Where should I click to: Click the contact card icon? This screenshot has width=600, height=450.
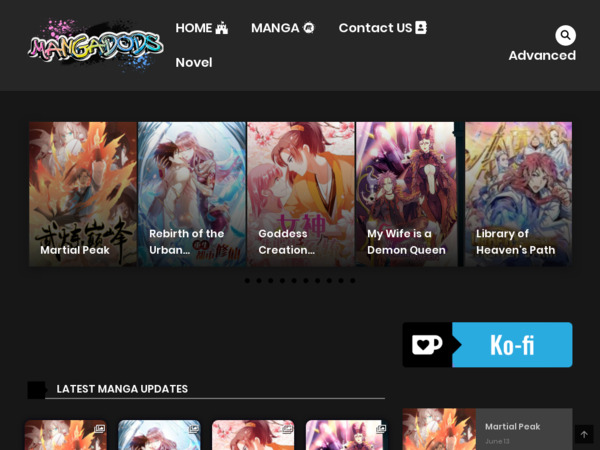point(421,28)
